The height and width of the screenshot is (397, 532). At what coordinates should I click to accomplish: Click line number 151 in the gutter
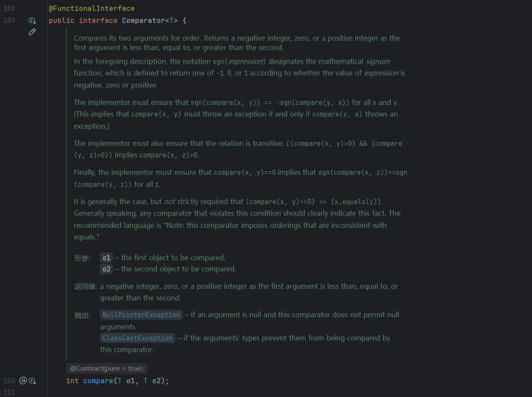coord(9,392)
